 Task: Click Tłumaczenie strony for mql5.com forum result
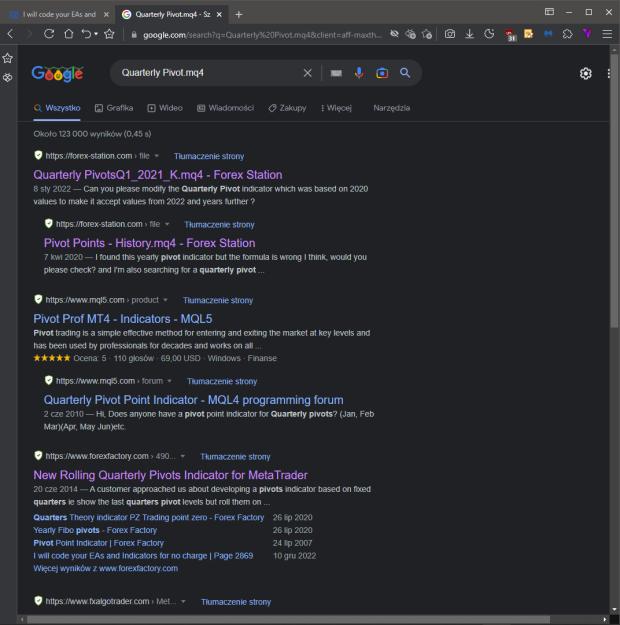[x=222, y=381]
